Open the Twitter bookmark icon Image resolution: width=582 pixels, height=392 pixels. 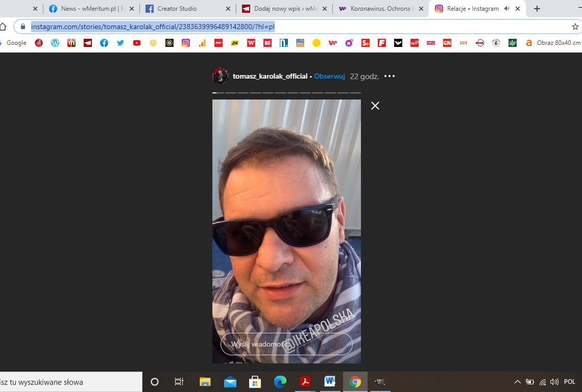click(x=120, y=43)
